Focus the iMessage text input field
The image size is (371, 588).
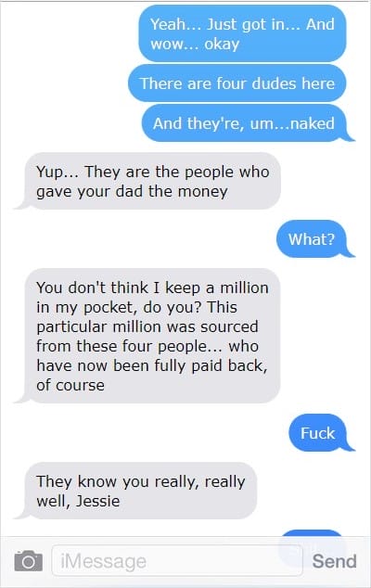coord(177,560)
